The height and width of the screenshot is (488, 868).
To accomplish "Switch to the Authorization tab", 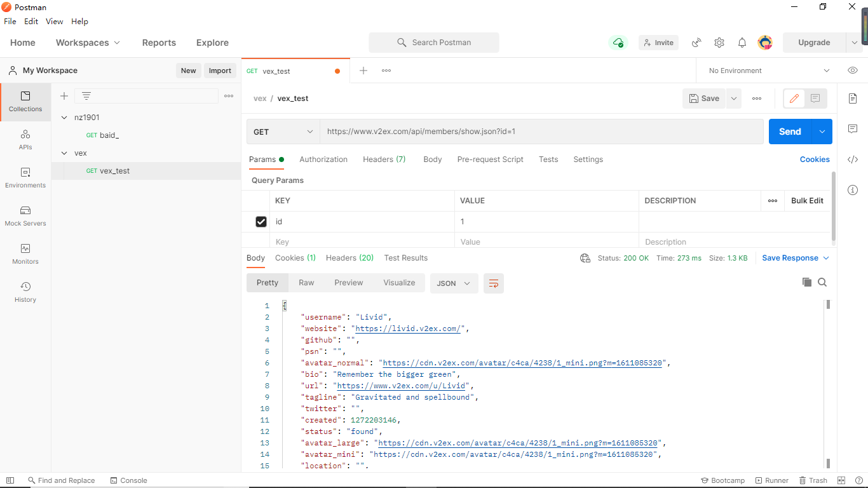I will click(x=323, y=159).
